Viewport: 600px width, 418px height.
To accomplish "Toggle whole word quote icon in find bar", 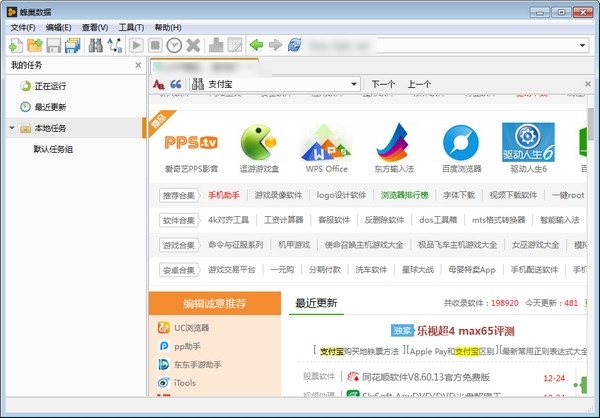I will click(x=176, y=84).
